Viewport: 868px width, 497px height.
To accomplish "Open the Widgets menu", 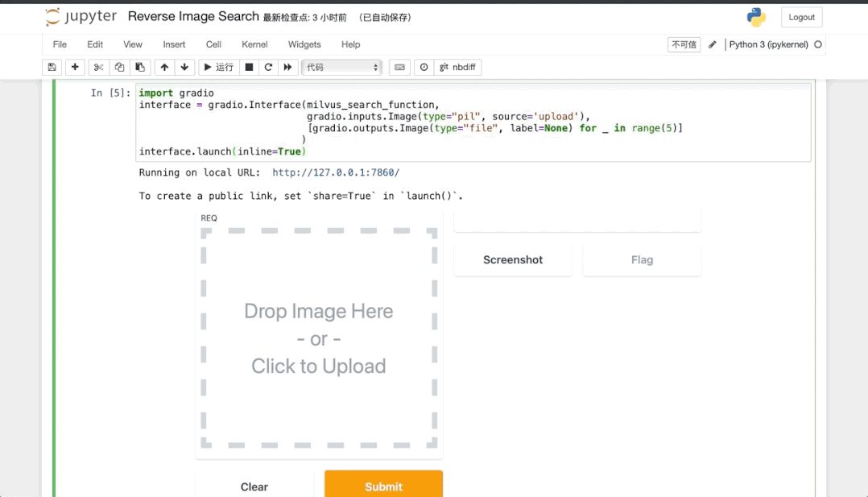I will pos(304,44).
